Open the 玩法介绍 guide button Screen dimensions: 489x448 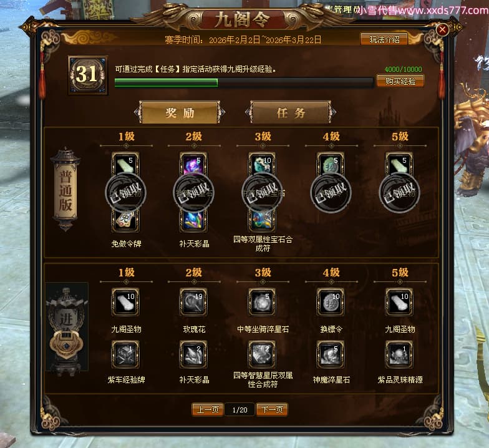point(384,40)
